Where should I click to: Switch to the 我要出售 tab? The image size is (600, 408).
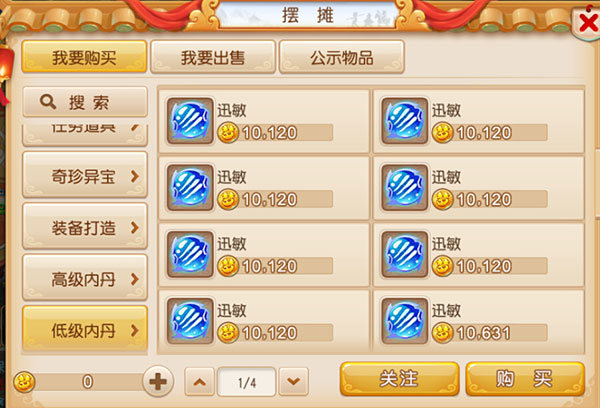(213, 57)
